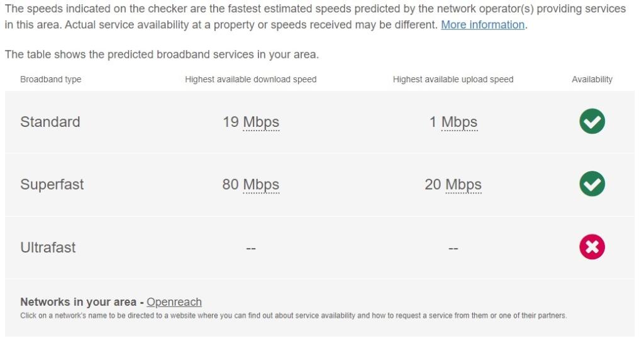Click Mbps abbreviation beside 1 upload speed
644x341 pixels.
click(x=459, y=122)
